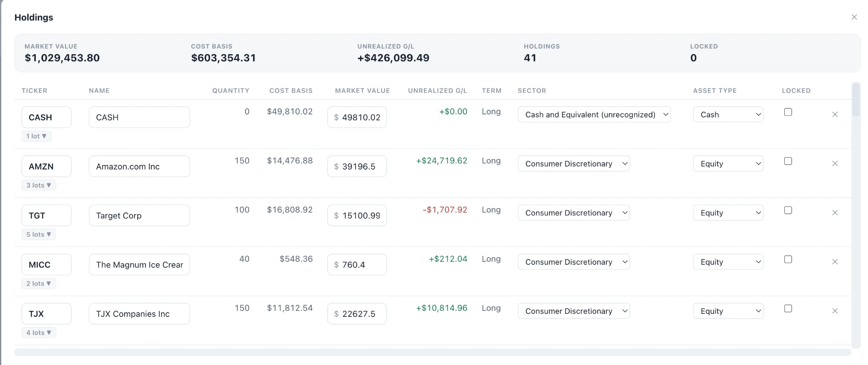Edit the TJX market value field
The image size is (868, 365).
[x=357, y=313]
